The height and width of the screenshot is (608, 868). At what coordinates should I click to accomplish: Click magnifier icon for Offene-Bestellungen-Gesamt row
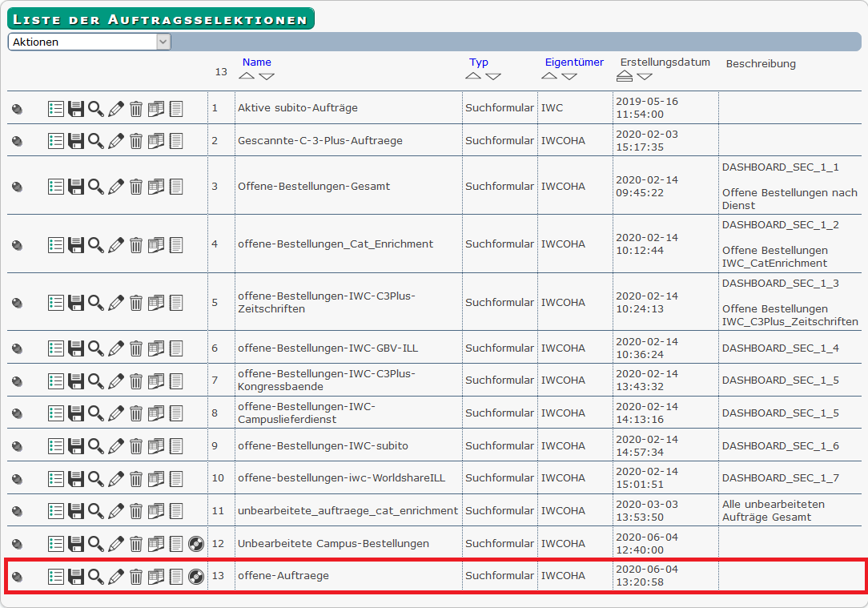(x=96, y=187)
